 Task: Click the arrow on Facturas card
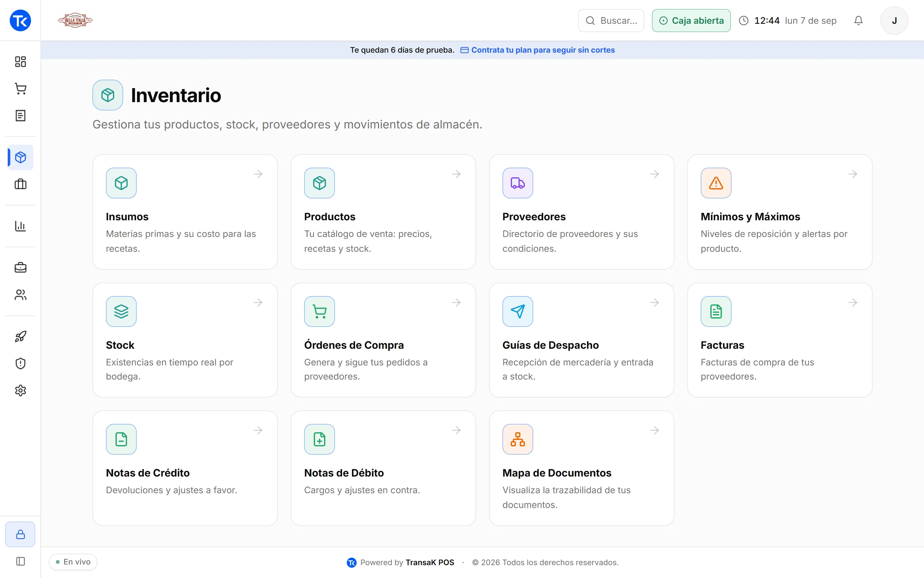tap(853, 303)
